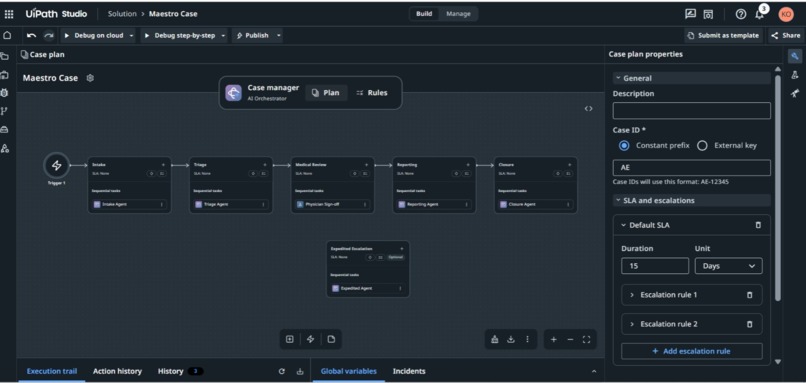Add a new stage from canvas toolbar
Screen dimensions: 806x383
point(290,339)
